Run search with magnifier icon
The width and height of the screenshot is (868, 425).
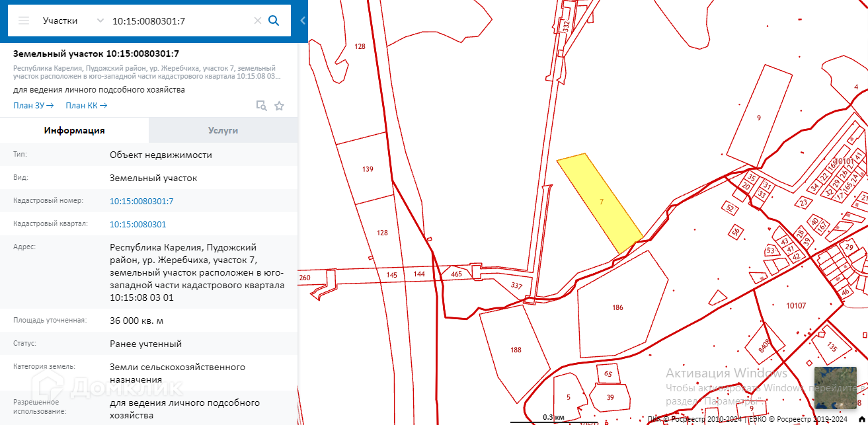click(274, 20)
